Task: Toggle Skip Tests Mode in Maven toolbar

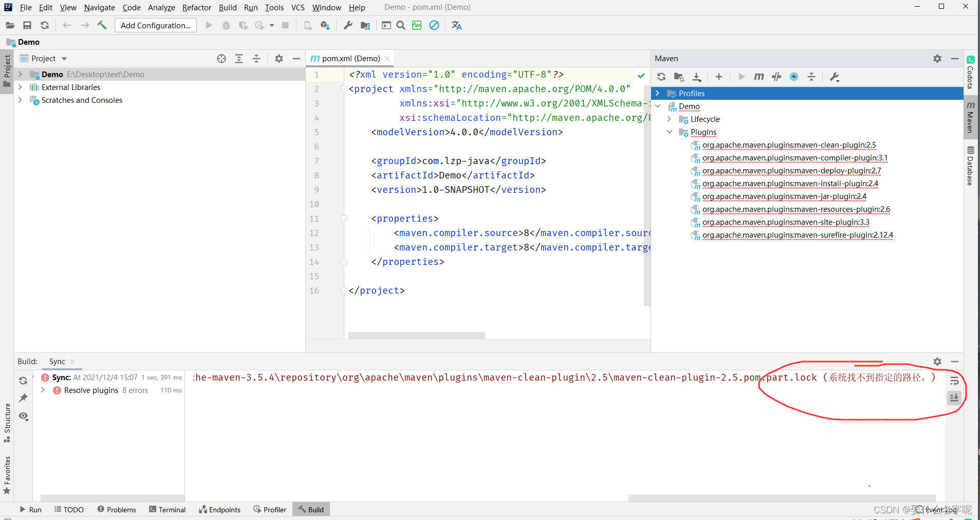Action: click(x=794, y=77)
